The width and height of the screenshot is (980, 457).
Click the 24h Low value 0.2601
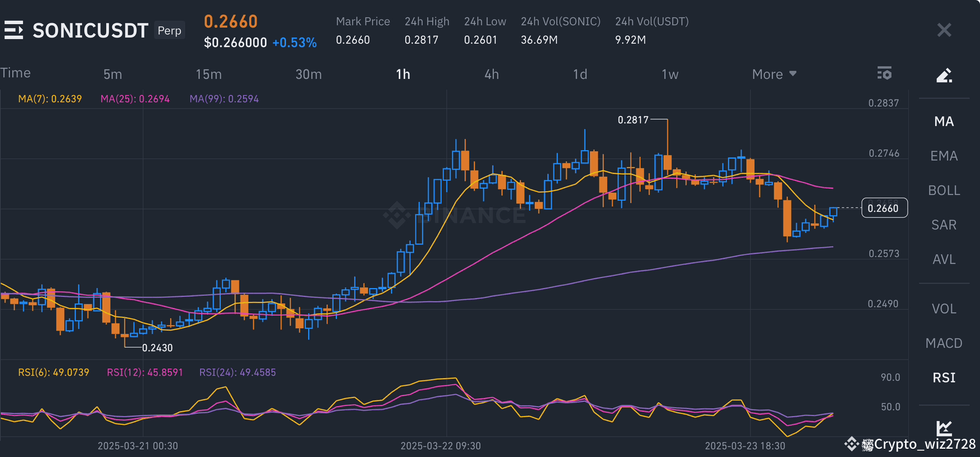click(481, 40)
